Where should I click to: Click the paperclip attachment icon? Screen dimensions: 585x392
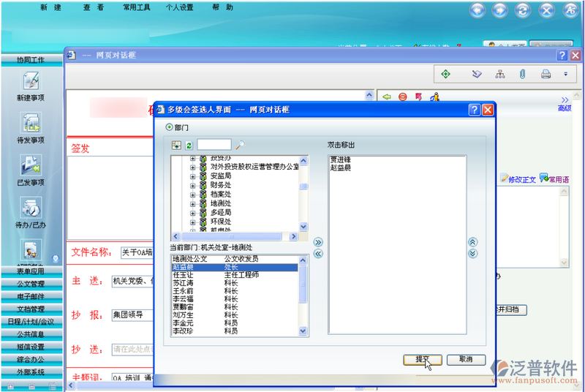pyautogui.click(x=522, y=74)
